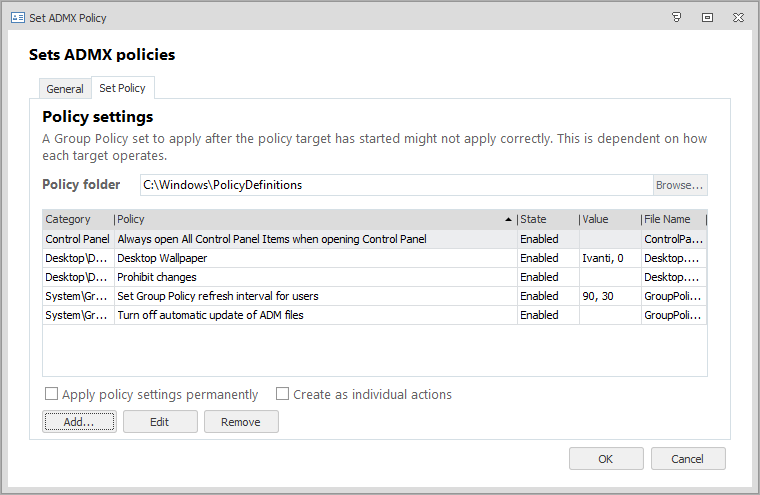Switch to the General tab
760x495 pixels.
click(x=65, y=89)
